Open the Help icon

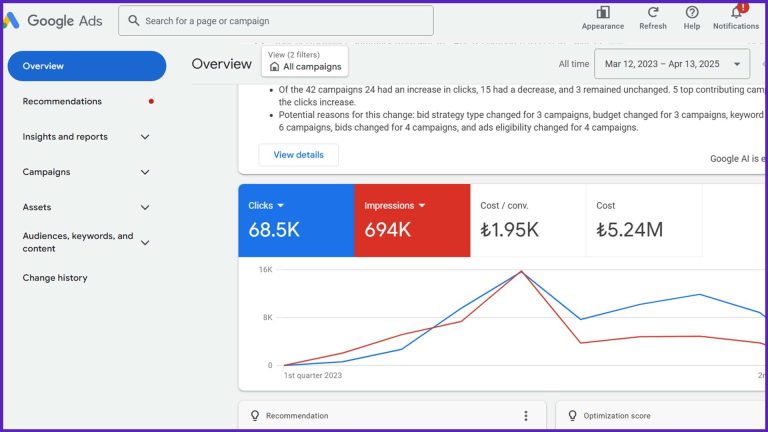coord(692,13)
